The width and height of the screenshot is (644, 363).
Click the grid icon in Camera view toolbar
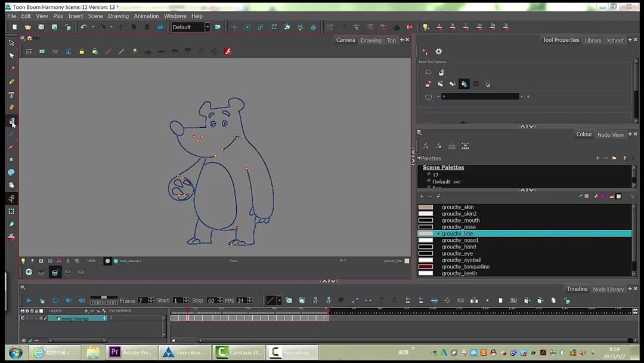click(x=28, y=51)
